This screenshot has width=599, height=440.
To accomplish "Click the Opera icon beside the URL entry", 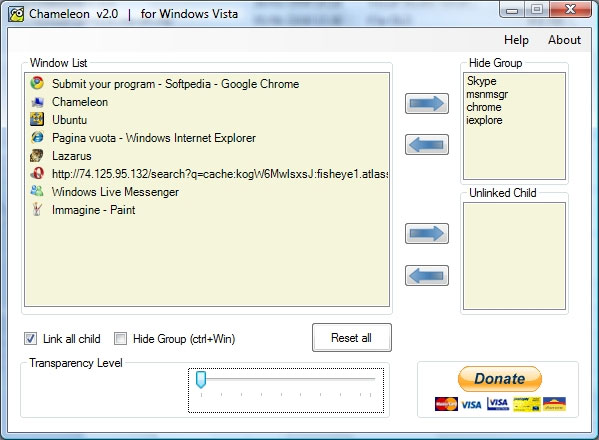I will coord(37,173).
